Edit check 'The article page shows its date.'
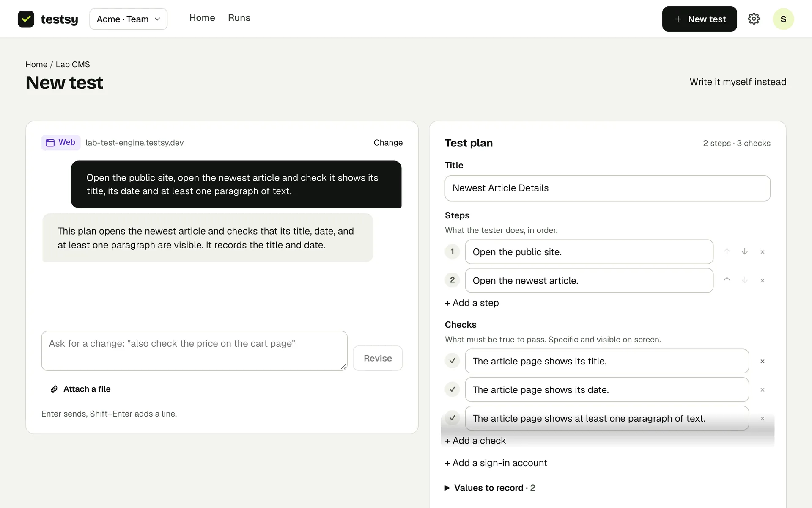This screenshot has height=508, width=812. tap(607, 390)
